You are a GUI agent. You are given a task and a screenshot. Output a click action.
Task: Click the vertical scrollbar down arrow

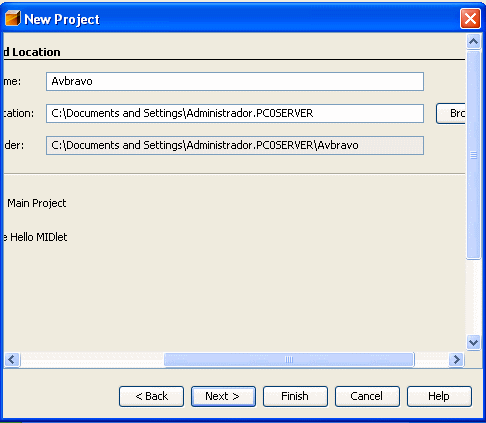click(473, 342)
